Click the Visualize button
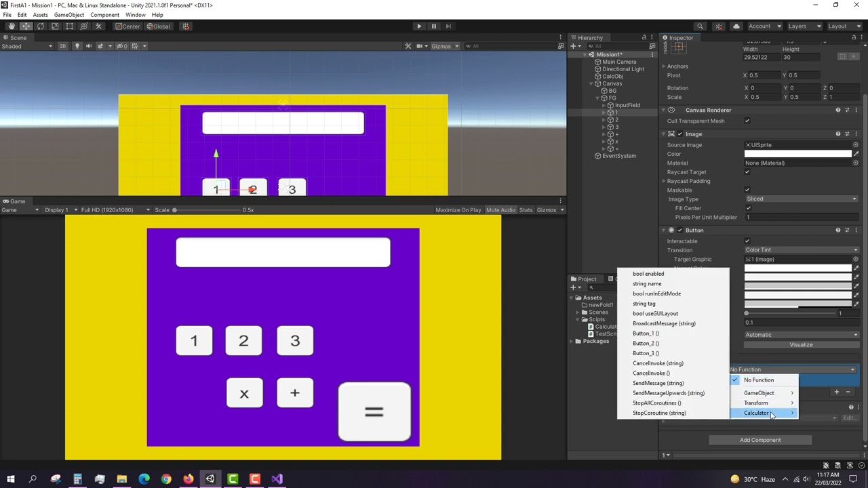 [x=801, y=345]
